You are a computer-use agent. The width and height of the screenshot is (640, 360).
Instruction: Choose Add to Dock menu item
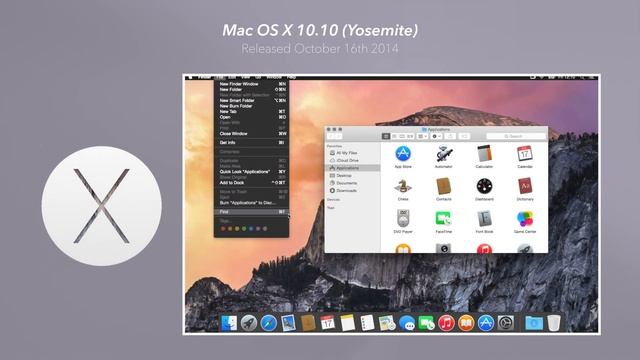(251, 182)
